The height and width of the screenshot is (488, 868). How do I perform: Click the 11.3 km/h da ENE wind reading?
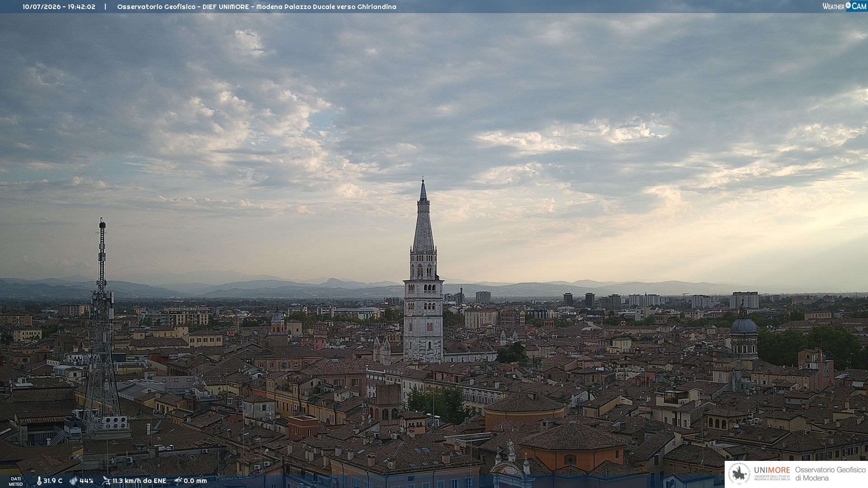pos(139,481)
